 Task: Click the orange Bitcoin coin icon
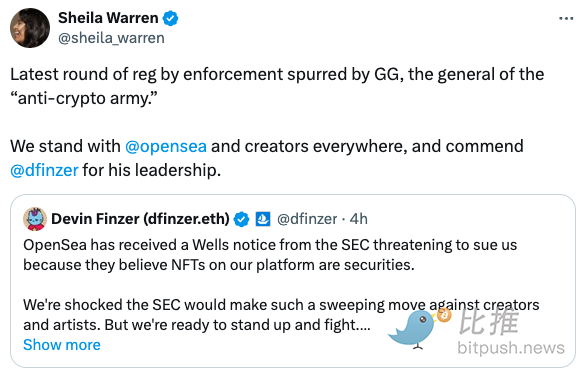coord(444,316)
